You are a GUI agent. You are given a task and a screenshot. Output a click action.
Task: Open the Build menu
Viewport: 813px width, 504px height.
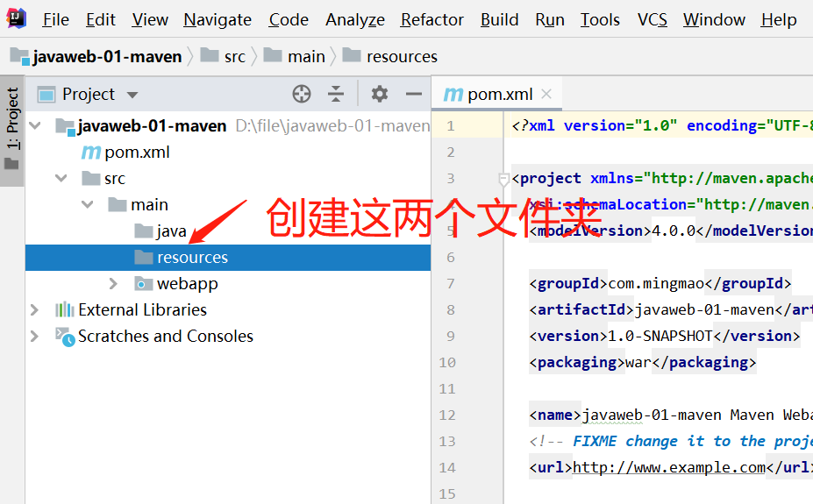point(499,19)
